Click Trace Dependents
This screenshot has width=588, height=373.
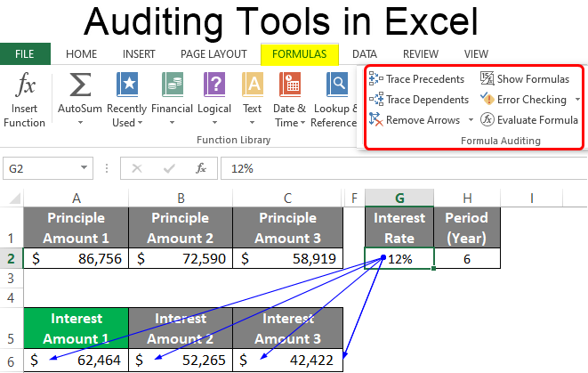point(418,100)
